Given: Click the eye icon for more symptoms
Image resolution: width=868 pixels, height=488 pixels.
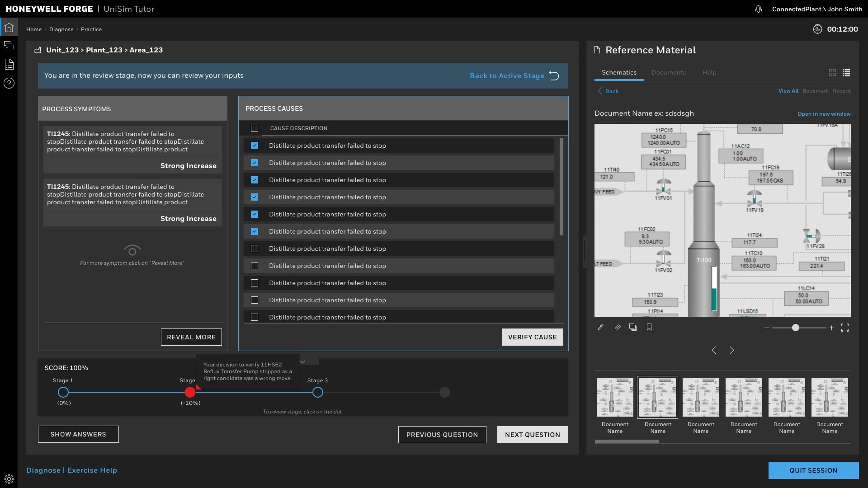Looking at the screenshot, I should [x=132, y=250].
